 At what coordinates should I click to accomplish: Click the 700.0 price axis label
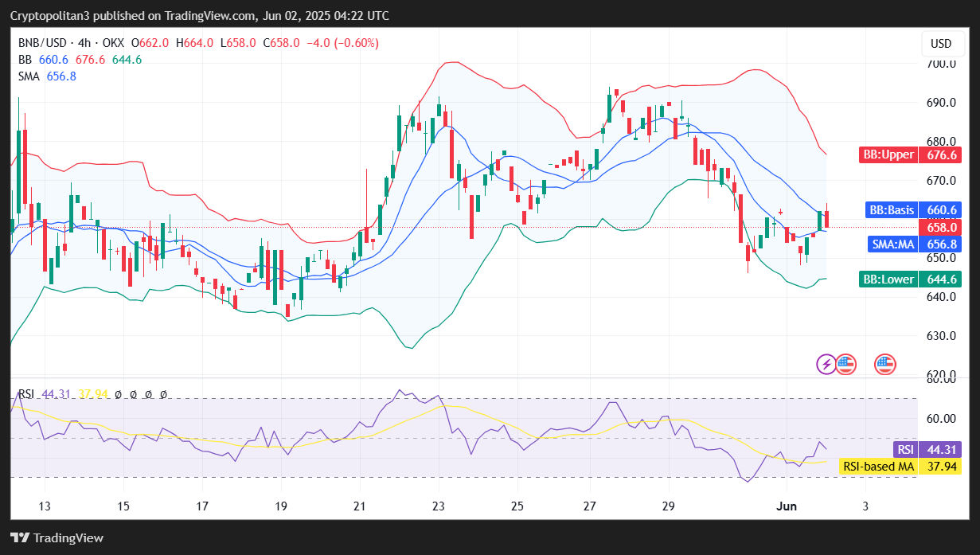[x=941, y=64]
